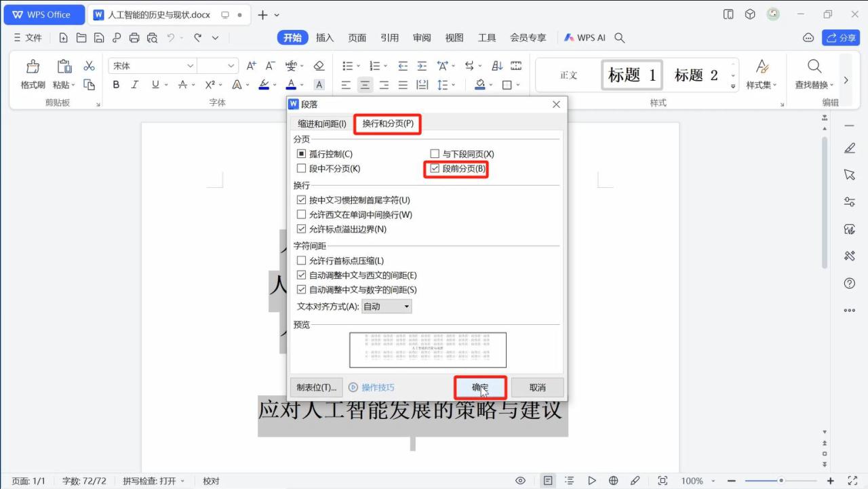Viewport: 868px width, 489px height.
Task: Toggle 允许标点溢出边界(N) checkbox
Action: pos(302,229)
